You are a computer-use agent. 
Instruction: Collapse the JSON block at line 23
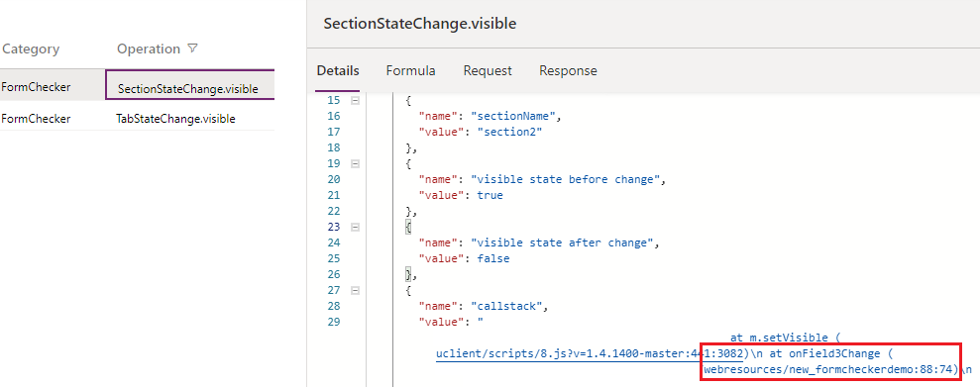[355, 228]
